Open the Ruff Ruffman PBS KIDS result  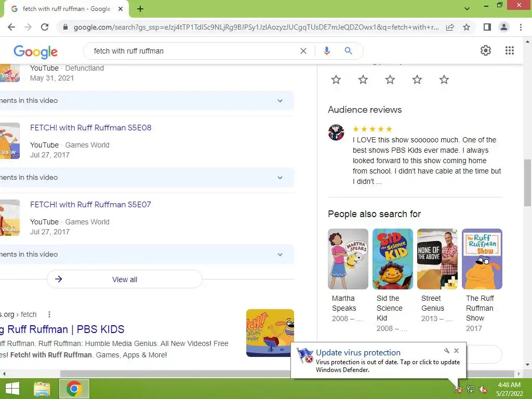(x=62, y=329)
